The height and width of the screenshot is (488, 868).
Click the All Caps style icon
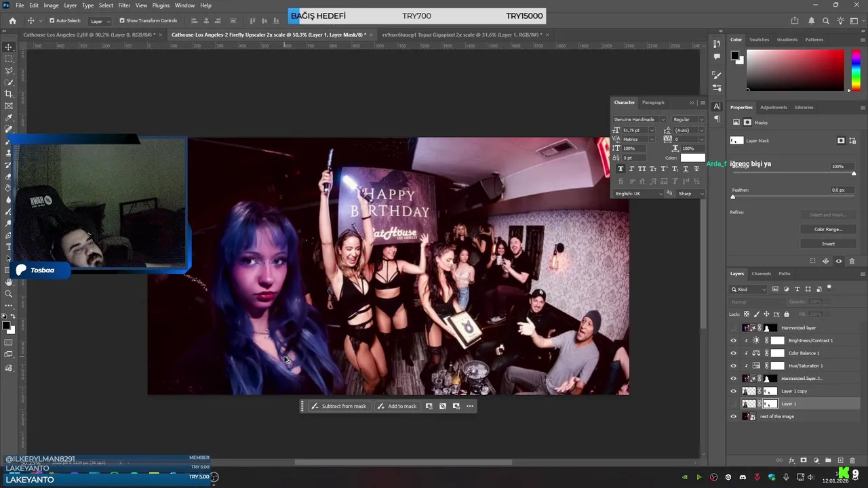pos(642,169)
